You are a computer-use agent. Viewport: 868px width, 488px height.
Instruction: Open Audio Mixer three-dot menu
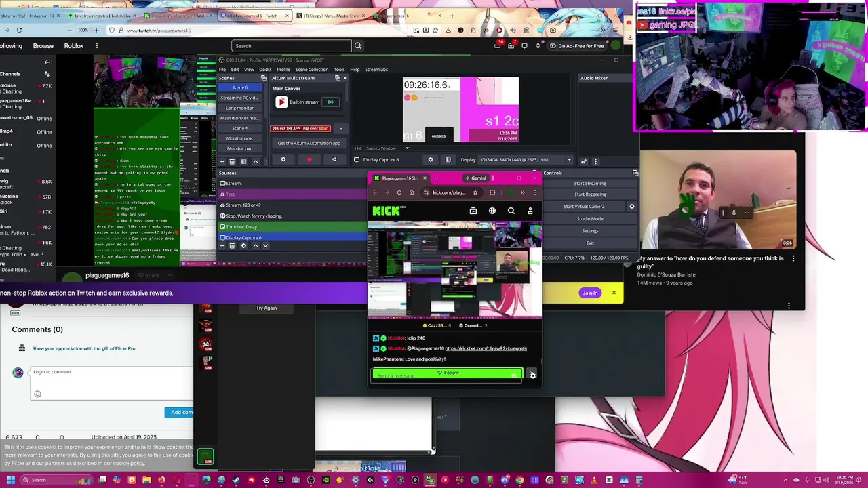click(595, 161)
